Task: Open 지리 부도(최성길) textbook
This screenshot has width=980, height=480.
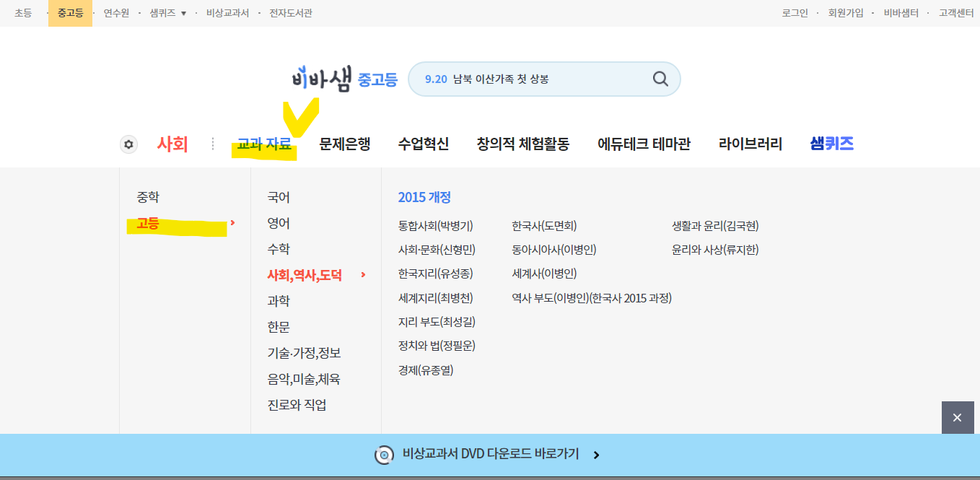Action: [x=437, y=322]
